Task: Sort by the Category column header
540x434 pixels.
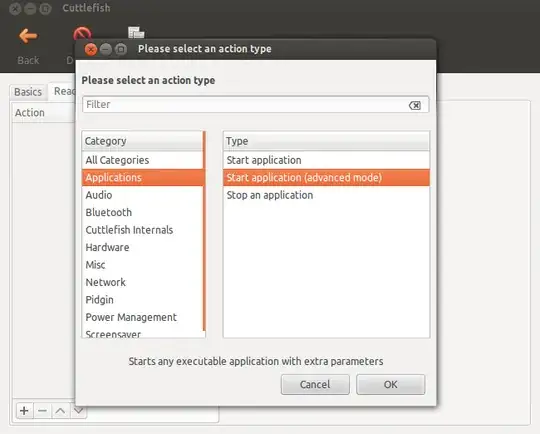Action: [142, 141]
